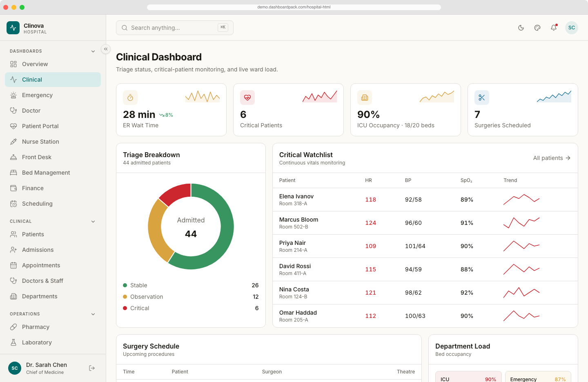Click the Appointments calendar icon
This screenshot has width=588, height=382.
(x=13, y=265)
